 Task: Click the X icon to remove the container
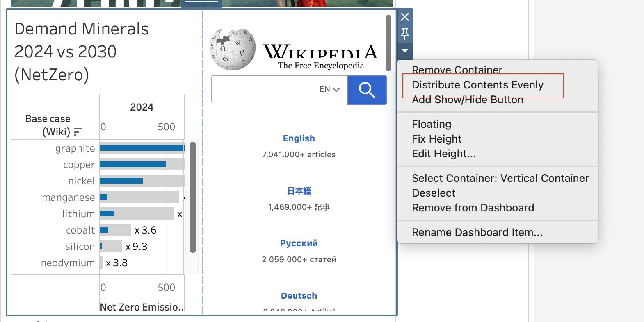tap(405, 17)
